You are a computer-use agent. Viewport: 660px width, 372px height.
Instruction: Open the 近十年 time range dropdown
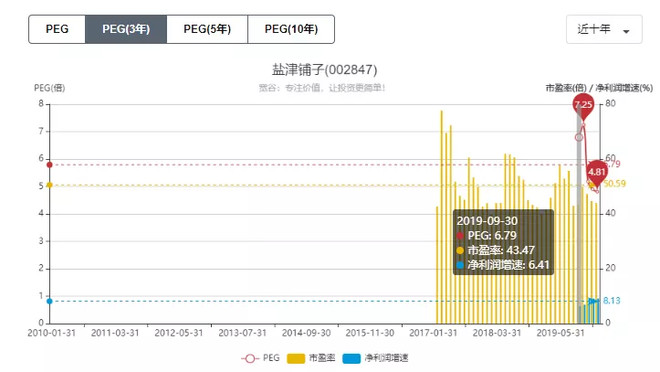click(x=604, y=29)
